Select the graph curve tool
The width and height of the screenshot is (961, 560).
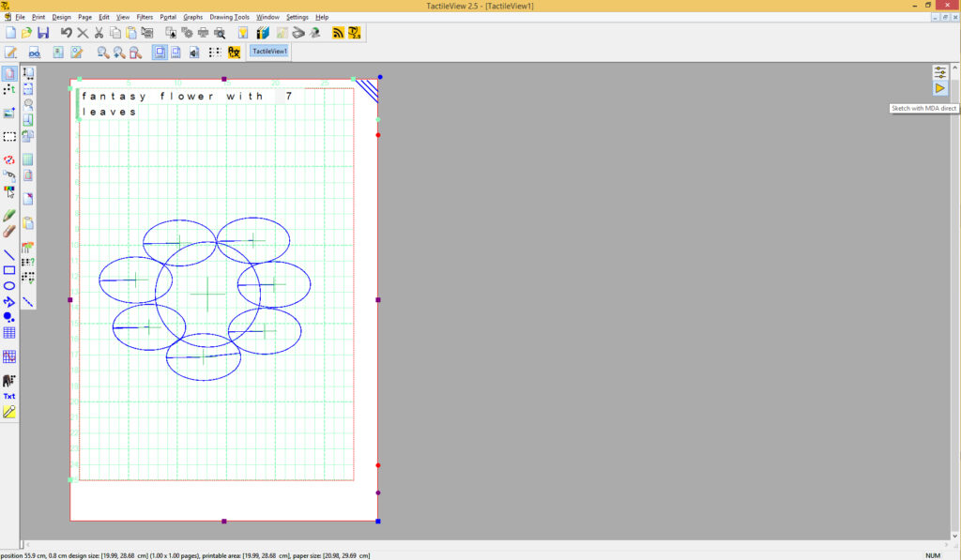coord(9,356)
